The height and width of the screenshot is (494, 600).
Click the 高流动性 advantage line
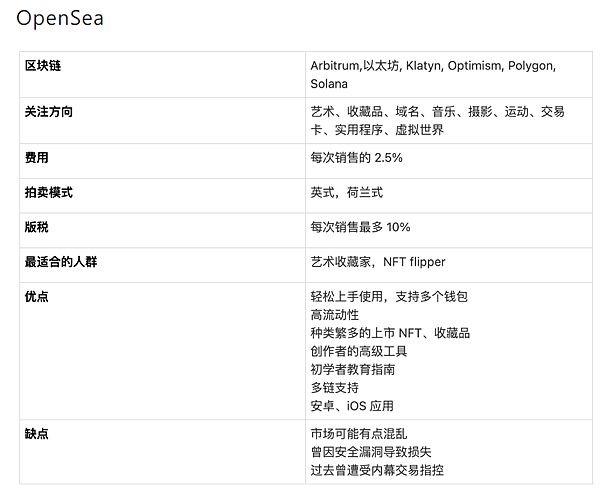coord(335,315)
